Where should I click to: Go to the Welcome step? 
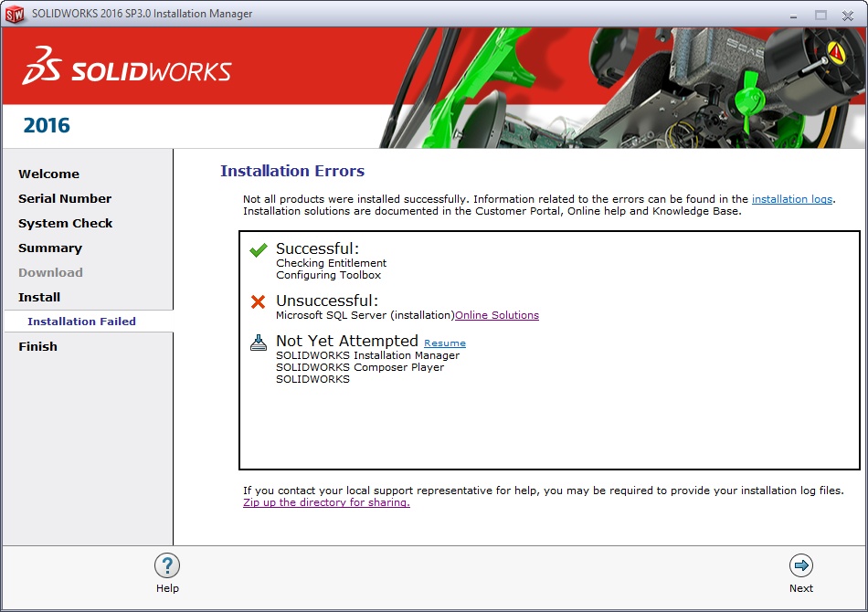pos(48,174)
